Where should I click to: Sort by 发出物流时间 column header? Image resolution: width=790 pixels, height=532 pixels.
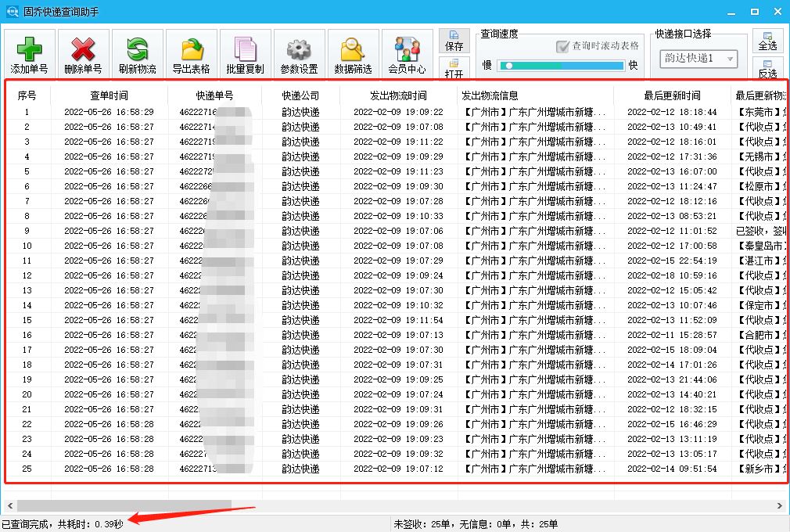pyautogui.click(x=399, y=95)
